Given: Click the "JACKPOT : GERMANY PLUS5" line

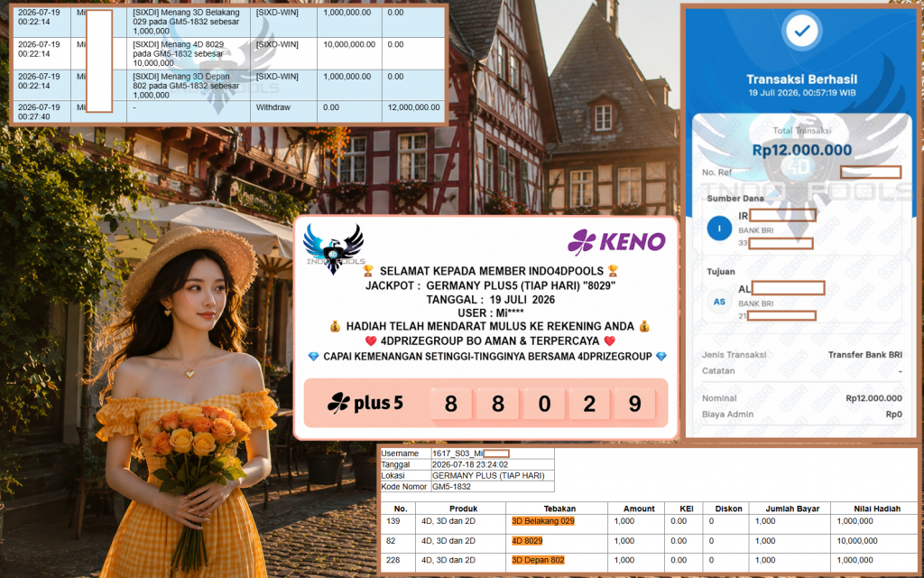Looking at the screenshot, I should pos(490,285).
